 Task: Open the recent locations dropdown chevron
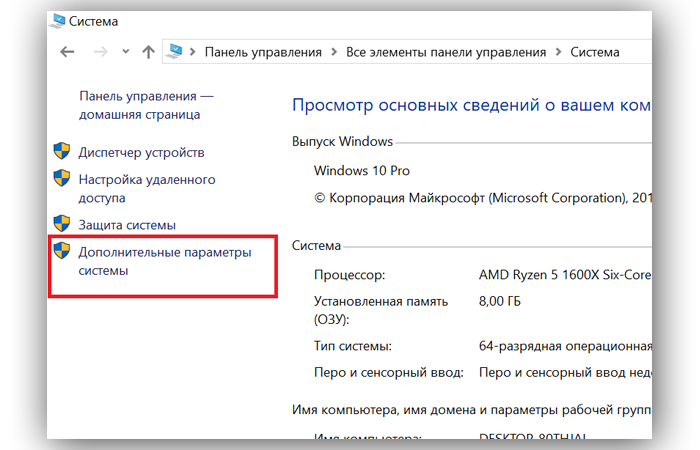coord(125,52)
